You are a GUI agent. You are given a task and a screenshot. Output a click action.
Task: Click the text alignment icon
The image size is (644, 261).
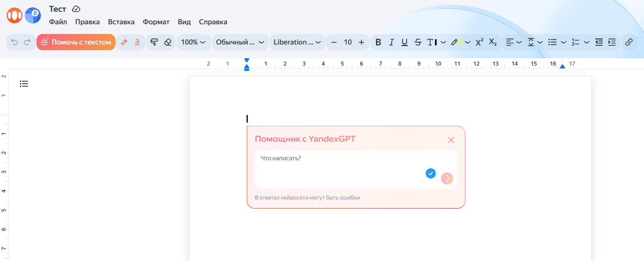(510, 42)
